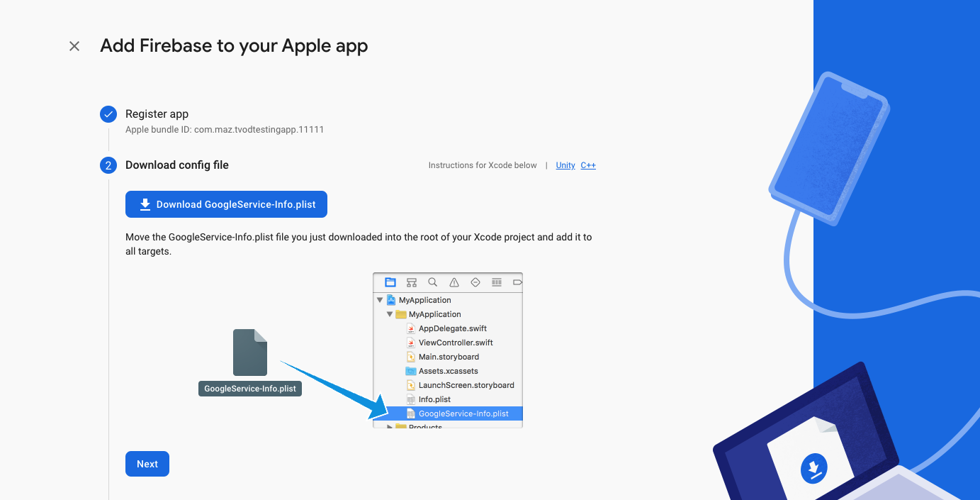Viewport: 980px width, 500px height.
Task: Click the Register app step title
Action: (157, 114)
